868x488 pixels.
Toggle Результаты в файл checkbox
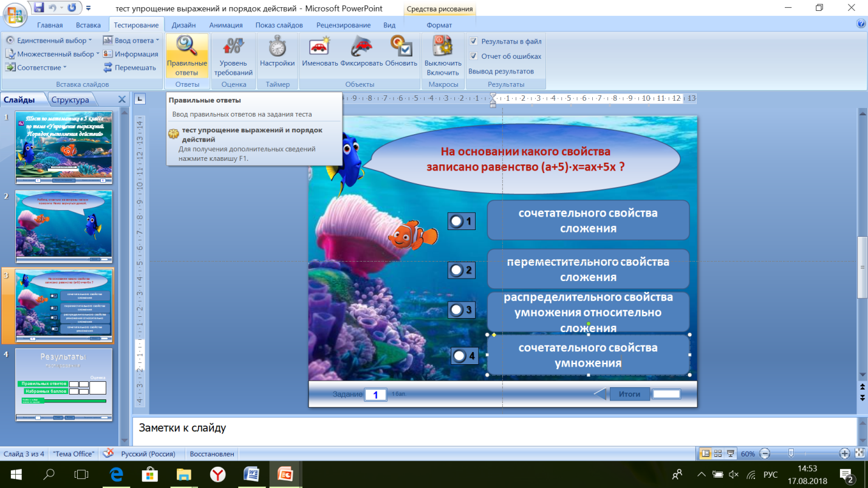[474, 41]
